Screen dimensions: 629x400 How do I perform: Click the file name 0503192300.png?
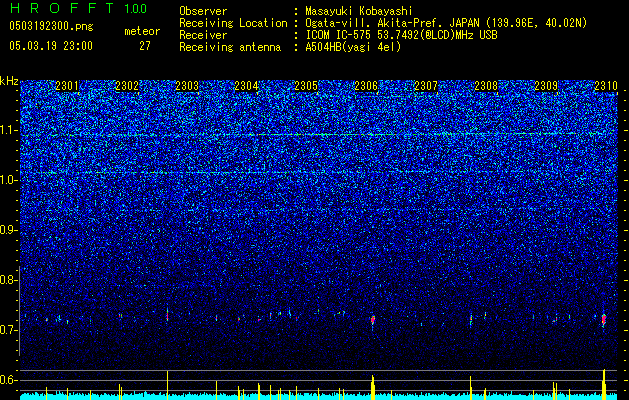(x=51, y=27)
